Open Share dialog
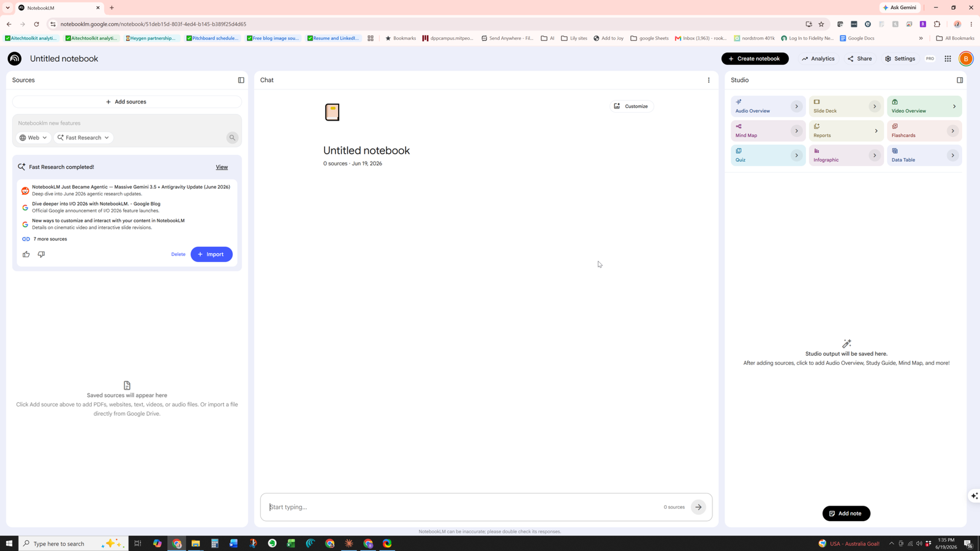The height and width of the screenshot is (551, 980). 859,59
